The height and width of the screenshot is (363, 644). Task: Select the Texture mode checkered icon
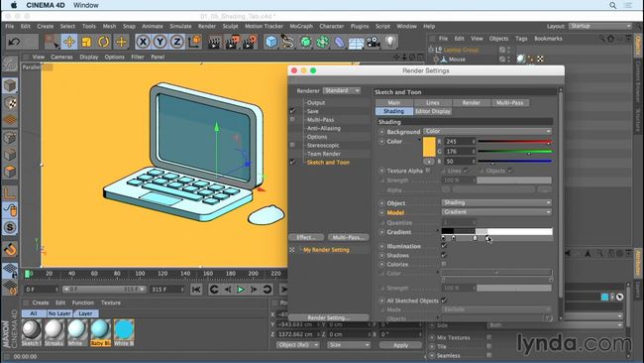(10, 103)
